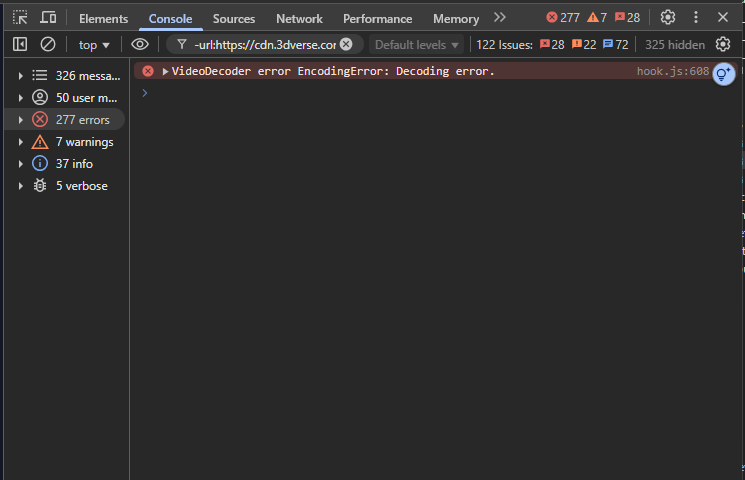Expand the 326 messages sidebar group
This screenshot has height=480, width=745.
click(x=20, y=76)
